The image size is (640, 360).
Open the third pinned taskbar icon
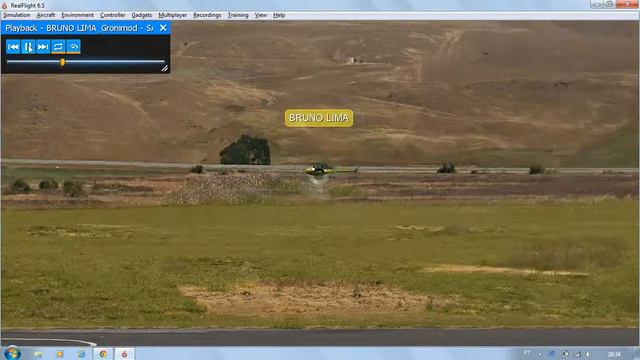click(81, 354)
